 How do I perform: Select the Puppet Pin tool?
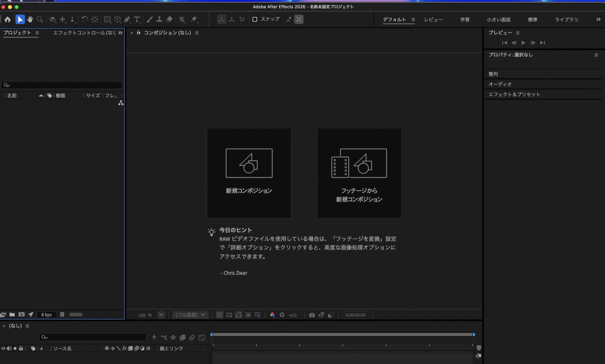(x=194, y=19)
